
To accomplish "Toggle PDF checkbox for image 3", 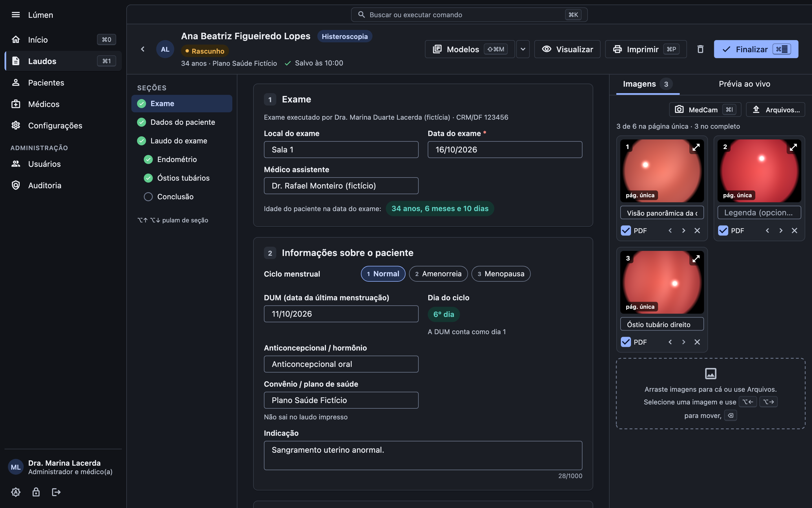I will pyautogui.click(x=626, y=342).
